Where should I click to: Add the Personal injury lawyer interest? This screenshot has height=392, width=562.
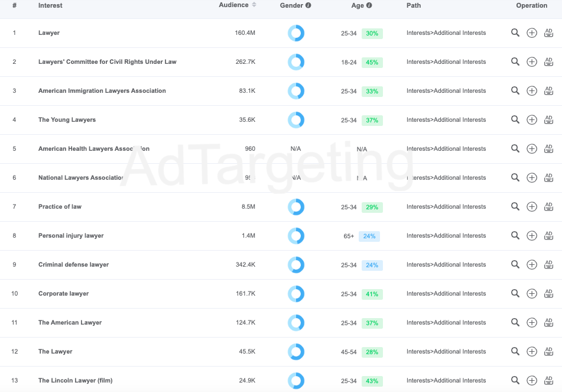[x=531, y=236]
